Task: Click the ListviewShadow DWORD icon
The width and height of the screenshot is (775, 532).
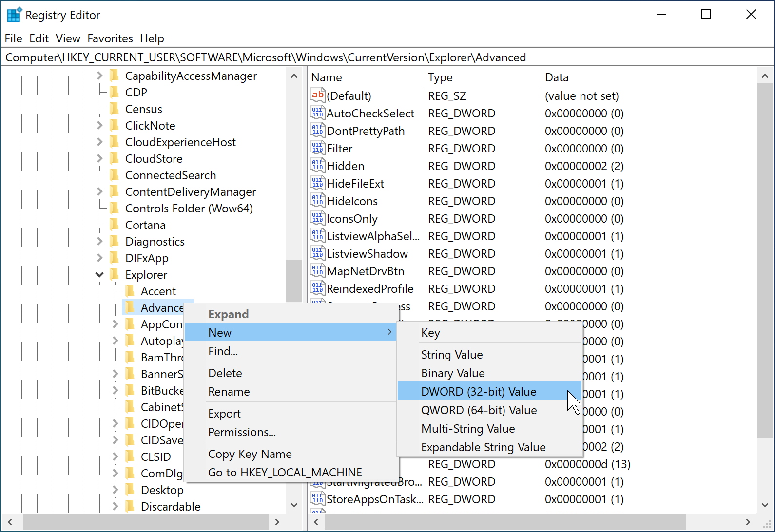Action: (317, 253)
